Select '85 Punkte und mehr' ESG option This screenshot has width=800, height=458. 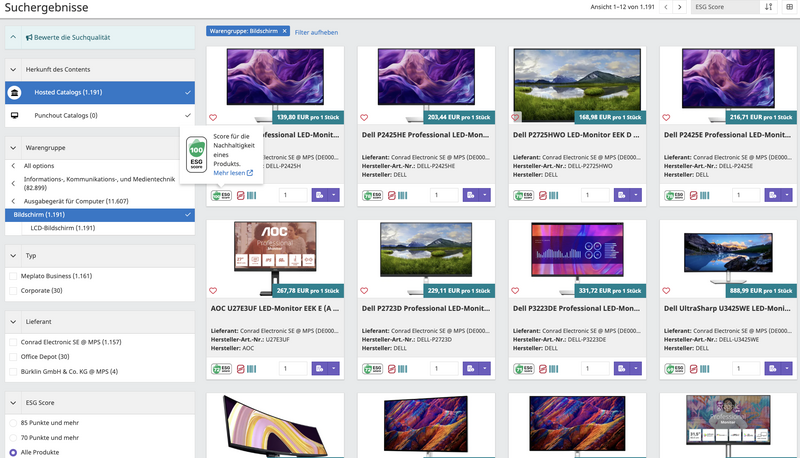click(13, 423)
